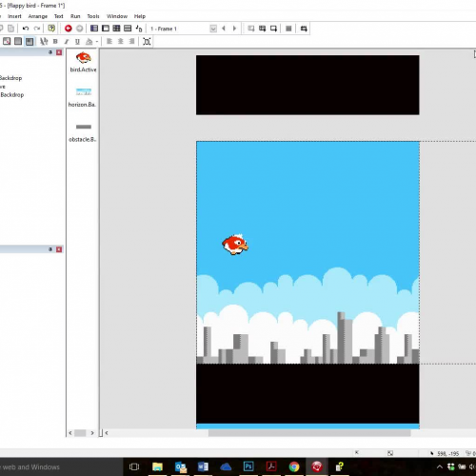Click the rightmost toolbar icon on top row
This screenshot has width=476, height=476.
304,29
